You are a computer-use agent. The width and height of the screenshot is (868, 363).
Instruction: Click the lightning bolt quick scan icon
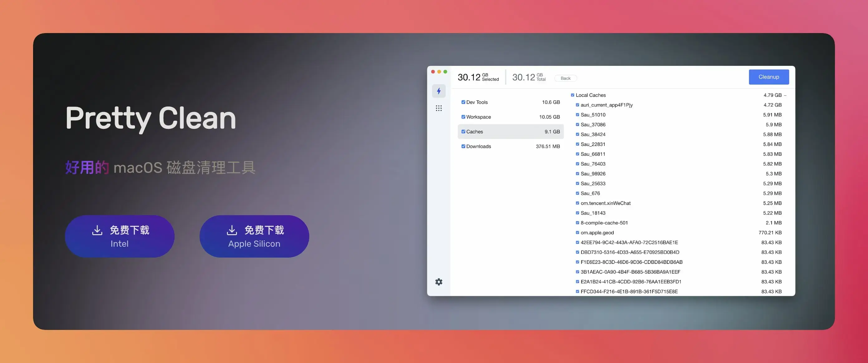tap(439, 91)
